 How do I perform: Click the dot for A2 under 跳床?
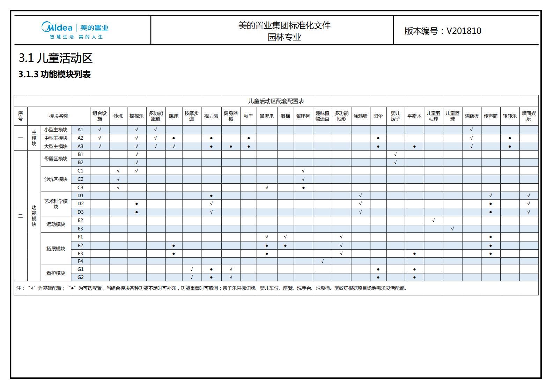click(x=174, y=138)
